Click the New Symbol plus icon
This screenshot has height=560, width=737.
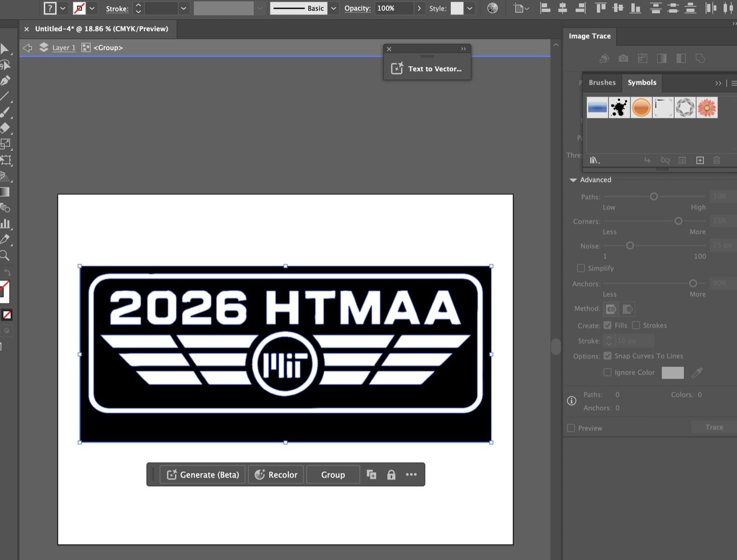pyautogui.click(x=700, y=160)
